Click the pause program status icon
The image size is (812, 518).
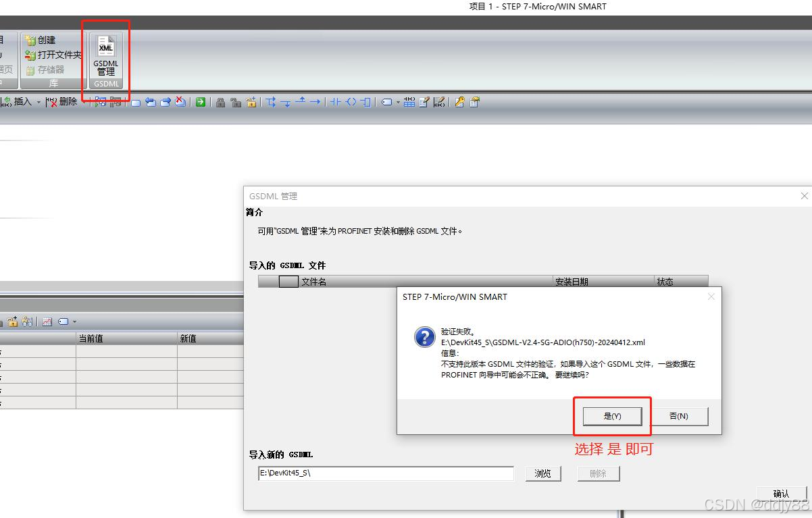[116, 102]
